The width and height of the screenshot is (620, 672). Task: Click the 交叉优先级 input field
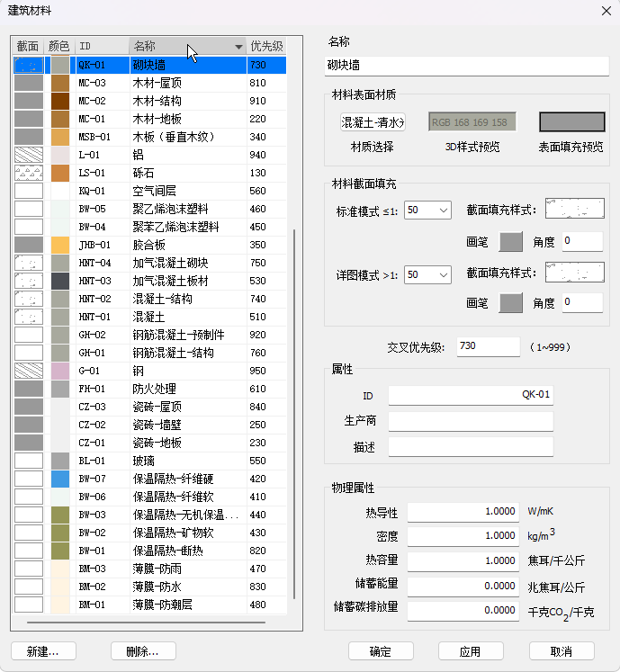point(488,346)
